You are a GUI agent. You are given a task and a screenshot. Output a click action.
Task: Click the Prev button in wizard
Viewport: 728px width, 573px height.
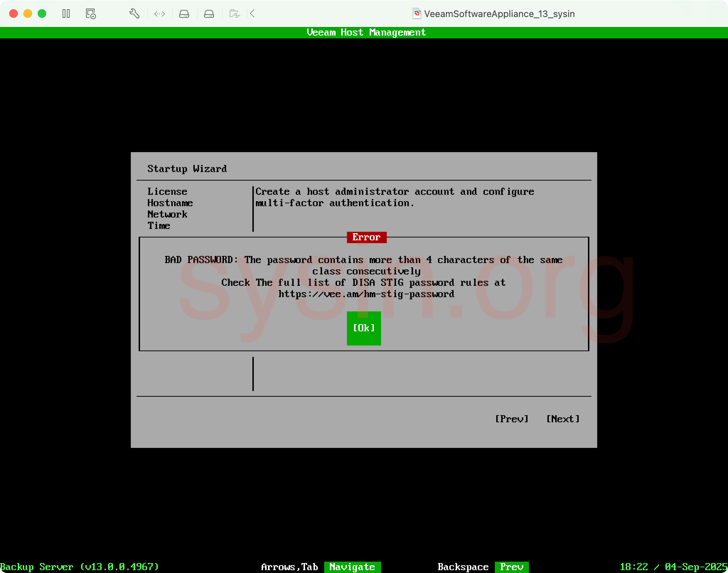512,419
